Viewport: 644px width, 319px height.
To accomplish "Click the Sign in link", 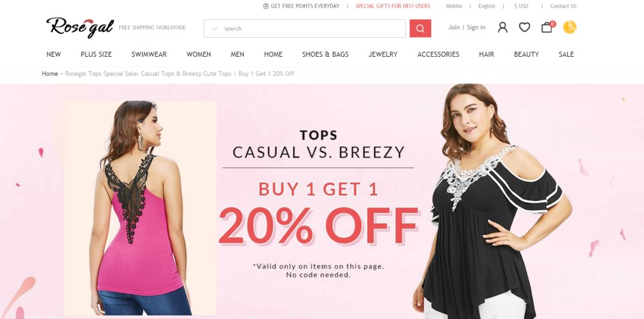I will (476, 27).
